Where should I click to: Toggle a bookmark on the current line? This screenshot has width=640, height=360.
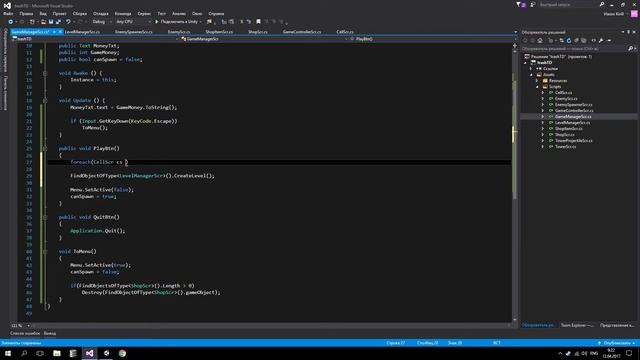258,22
